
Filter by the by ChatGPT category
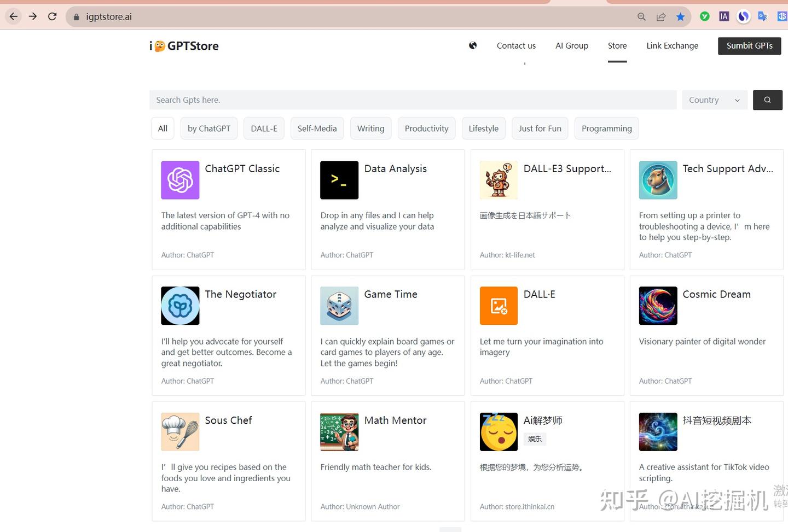[209, 128]
